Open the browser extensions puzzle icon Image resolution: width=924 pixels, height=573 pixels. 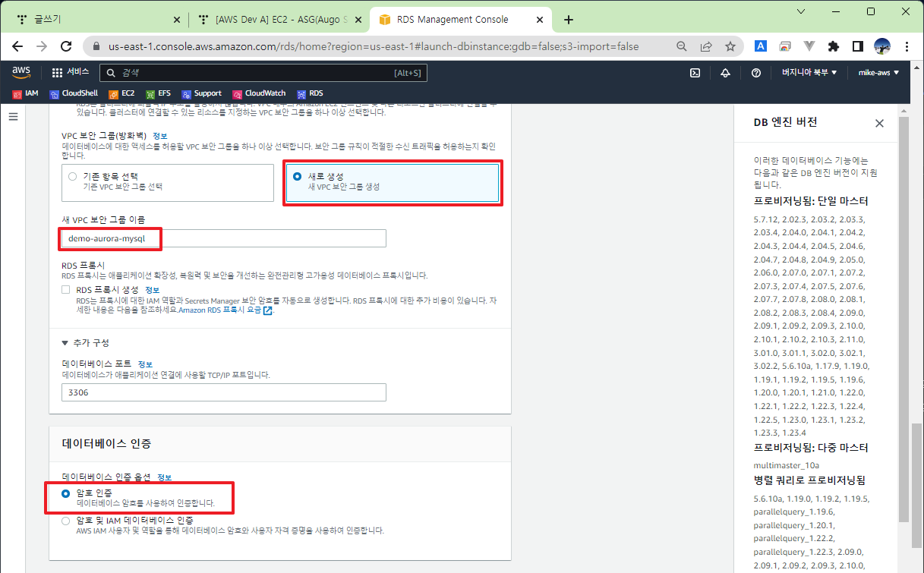point(833,46)
